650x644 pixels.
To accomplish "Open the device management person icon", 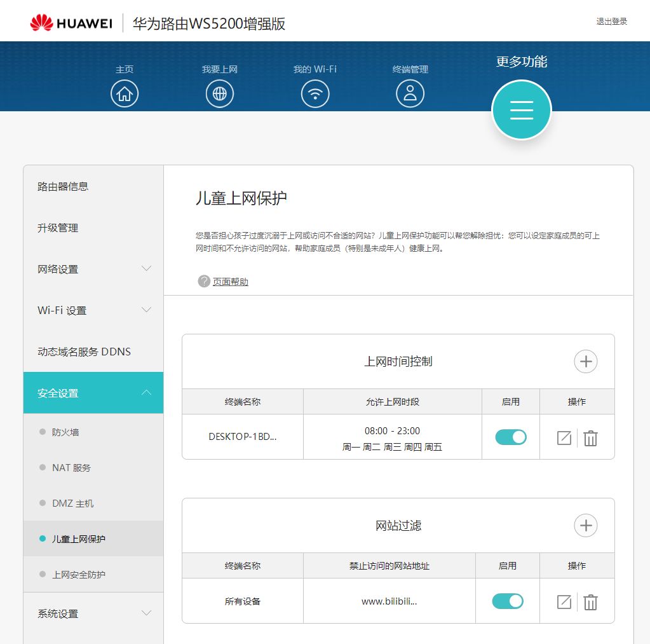I will coord(410,93).
